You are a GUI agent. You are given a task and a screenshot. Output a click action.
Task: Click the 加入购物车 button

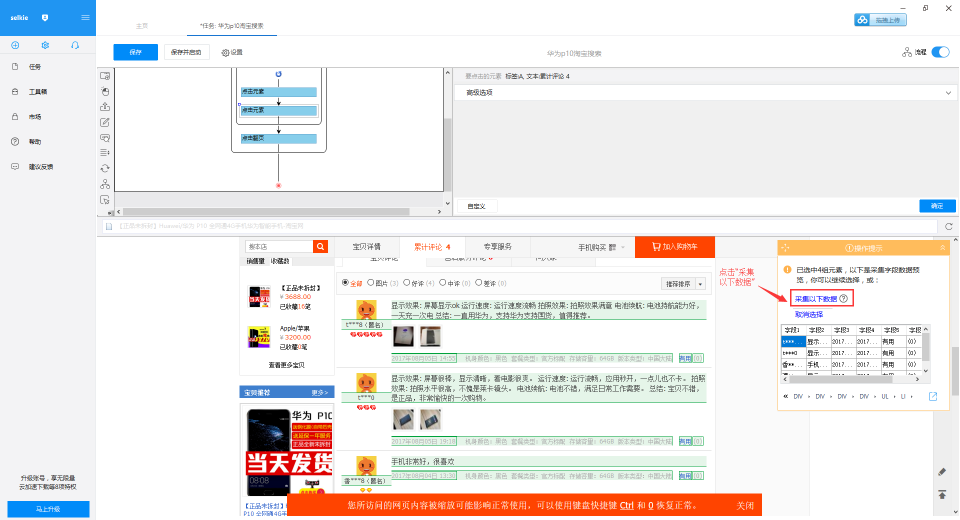point(675,247)
